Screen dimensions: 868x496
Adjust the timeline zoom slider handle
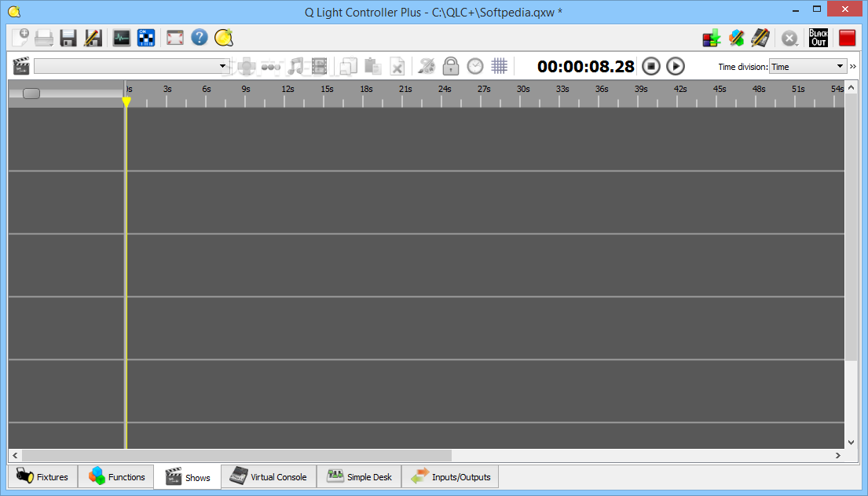(x=31, y=93)
